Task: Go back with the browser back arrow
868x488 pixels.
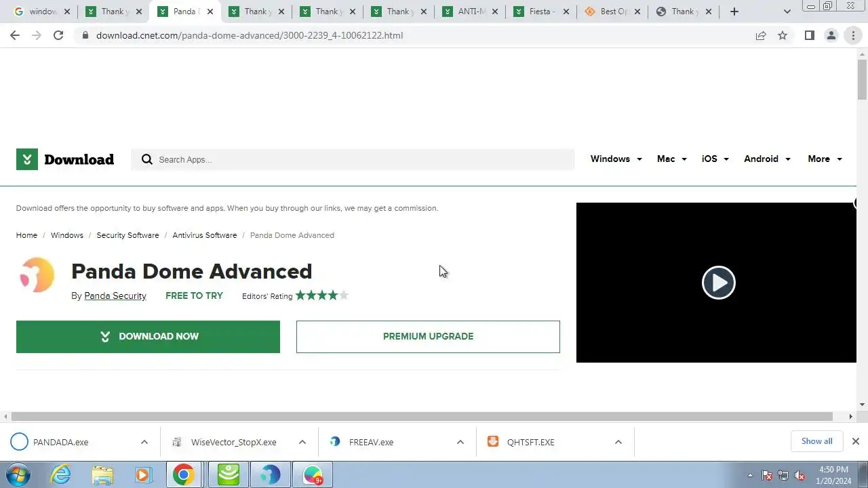Action: tap(15, 35)
